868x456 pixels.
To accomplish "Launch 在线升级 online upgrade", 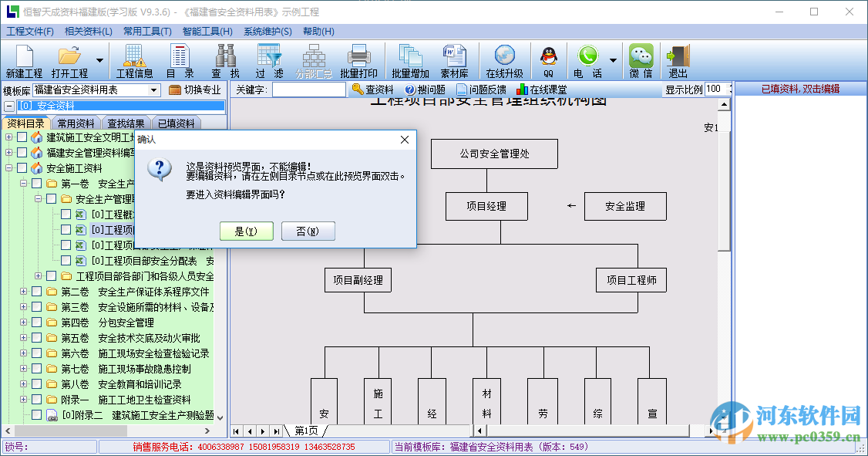I will pos(504,60).
